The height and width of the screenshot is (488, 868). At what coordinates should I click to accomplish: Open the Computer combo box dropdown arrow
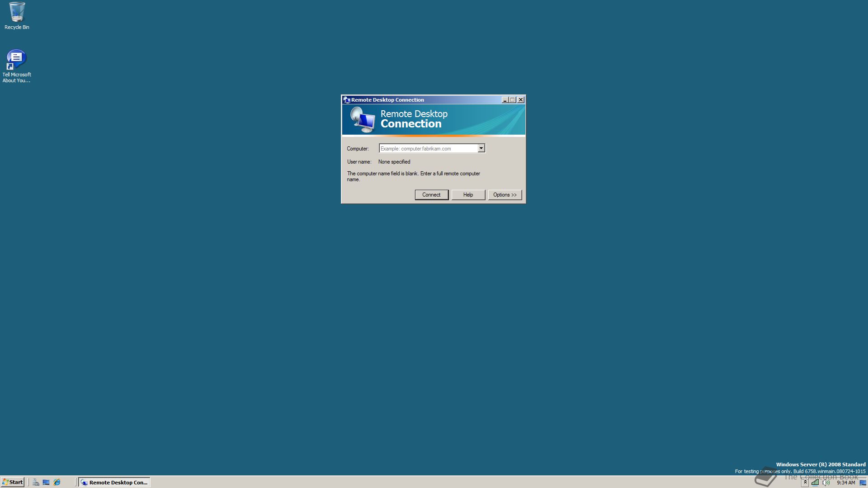pos(481,148)
